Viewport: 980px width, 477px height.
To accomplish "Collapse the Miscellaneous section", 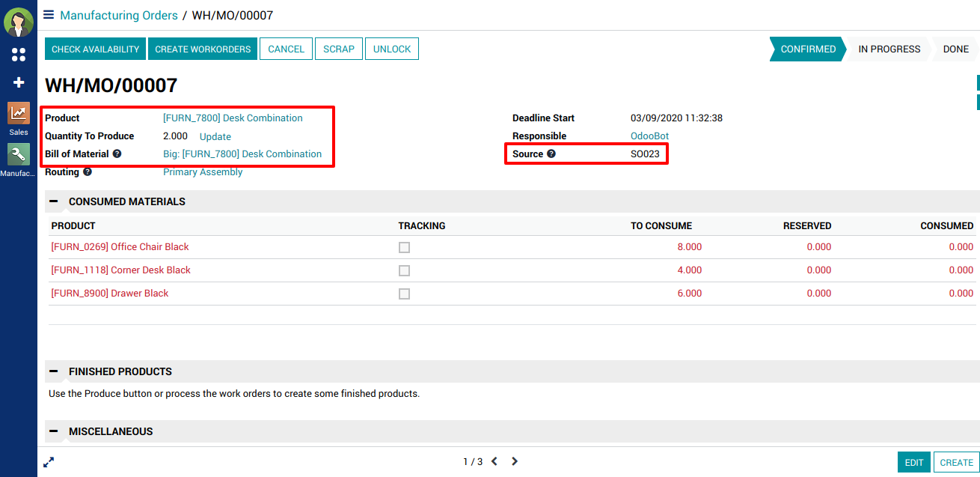I will coord(54,431).
